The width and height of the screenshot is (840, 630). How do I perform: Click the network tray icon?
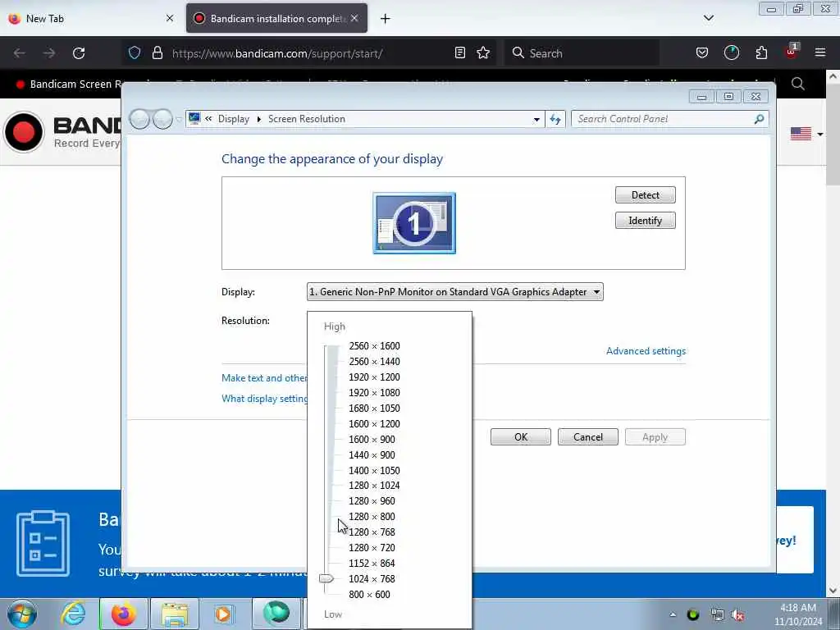(x=717, y=615)
